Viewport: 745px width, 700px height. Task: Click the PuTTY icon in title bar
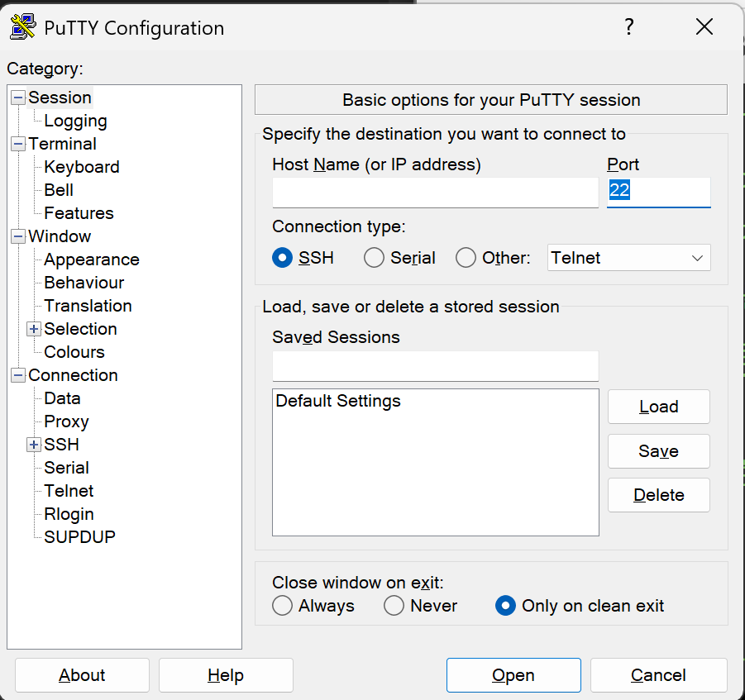click(x=22, y=26)
